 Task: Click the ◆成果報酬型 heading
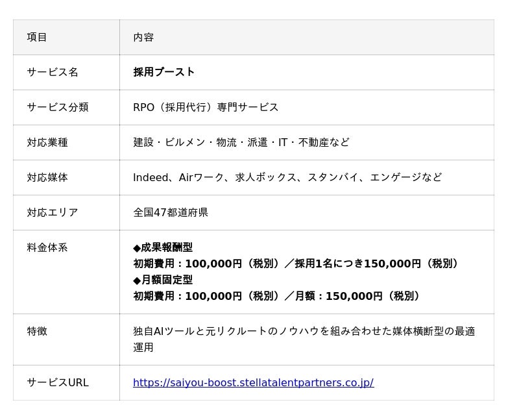[163, 247]
